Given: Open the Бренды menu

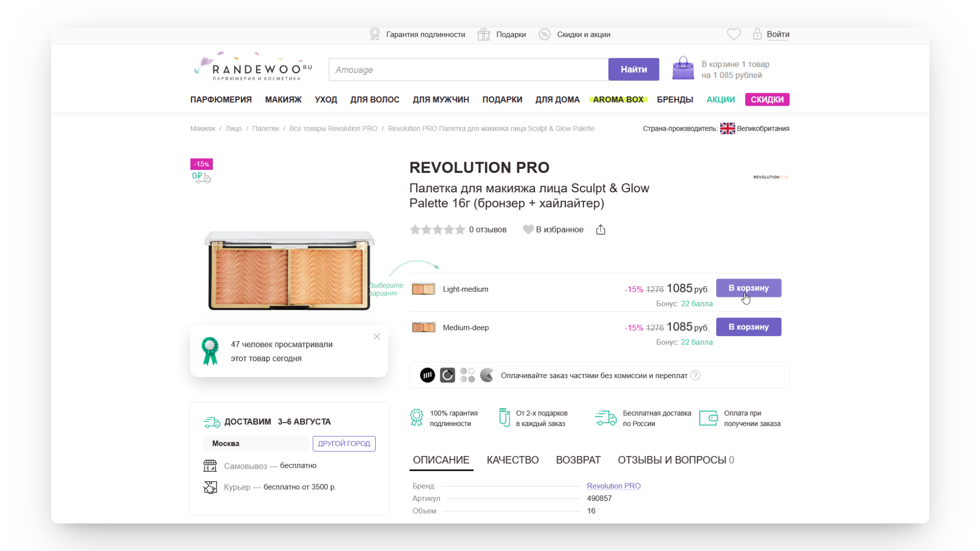Looking at the screenshot, I should pyautogui.click(x=675, y=99).
